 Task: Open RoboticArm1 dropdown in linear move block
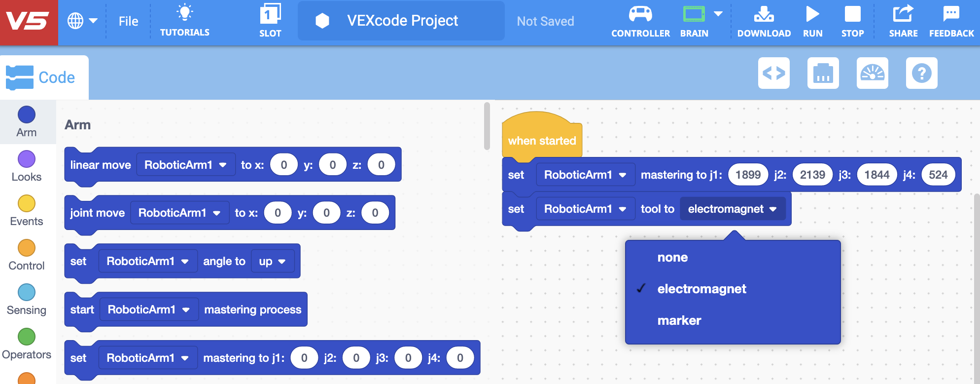185,165
